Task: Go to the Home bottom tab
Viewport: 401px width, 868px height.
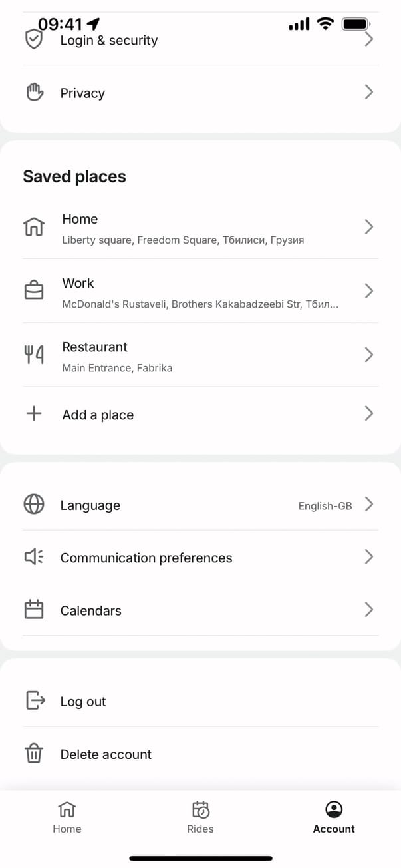Action: point(67,817)
